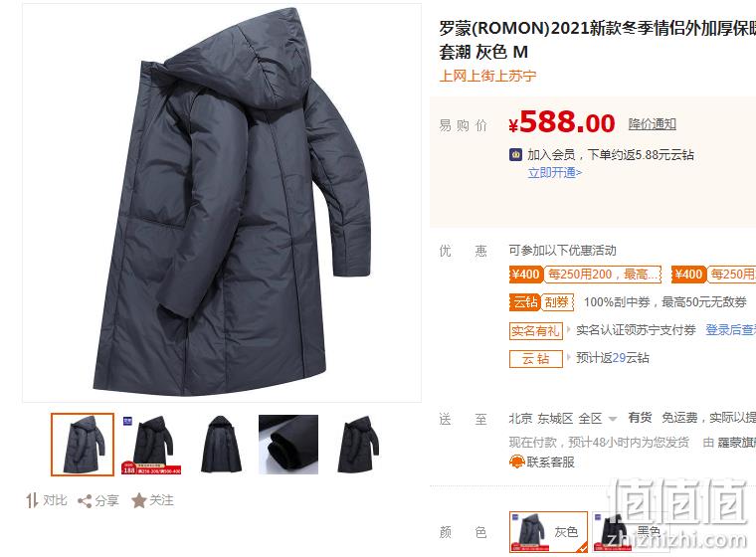Select the 灰色 color option
756x557 pixels.
click(x=548, y=532)
